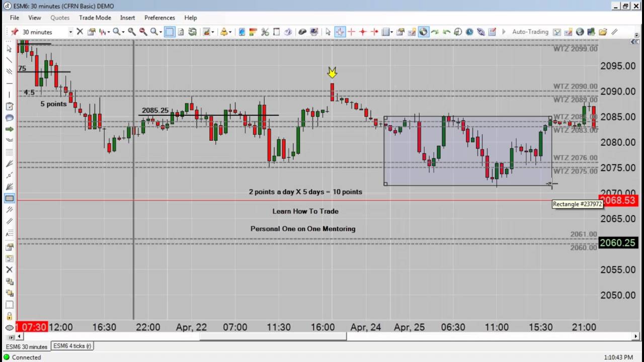Click the green redo arrow icon
Image resolution: width=644 pixels, height=362 pixels.
tap(435, 32)
